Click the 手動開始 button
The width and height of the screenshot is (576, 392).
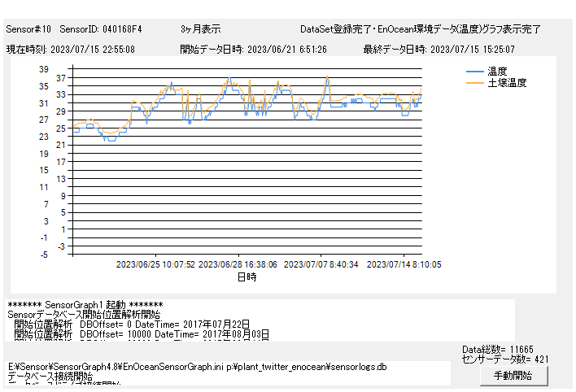(x=513, y=376)
